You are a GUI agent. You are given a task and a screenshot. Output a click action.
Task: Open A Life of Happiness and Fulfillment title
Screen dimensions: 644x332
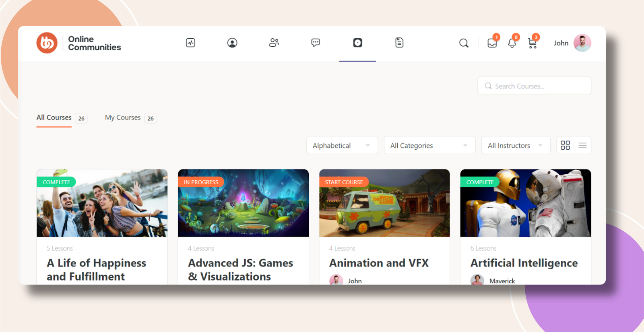(x=97, y=270)
